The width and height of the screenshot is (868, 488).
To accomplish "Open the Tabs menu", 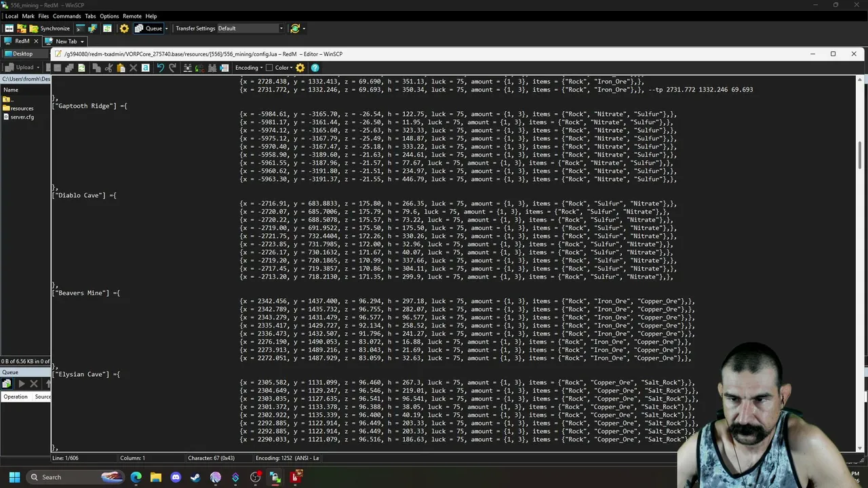I will click(x=90, y=16).
